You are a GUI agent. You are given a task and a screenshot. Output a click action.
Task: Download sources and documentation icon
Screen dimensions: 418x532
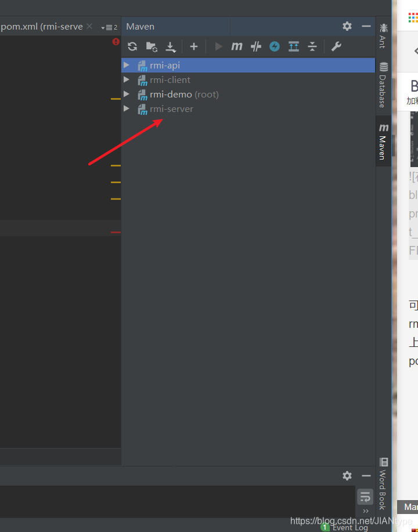coord(171,47)
